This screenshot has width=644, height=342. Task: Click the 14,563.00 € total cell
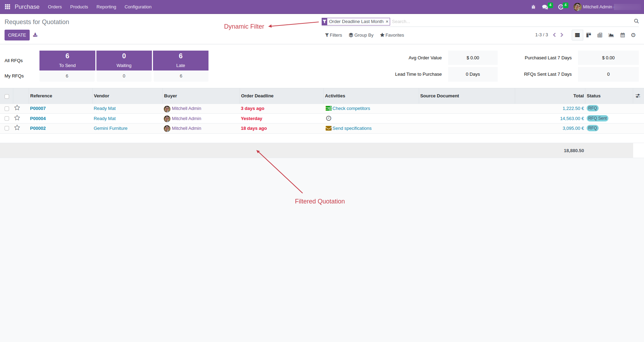pos(572,119)
